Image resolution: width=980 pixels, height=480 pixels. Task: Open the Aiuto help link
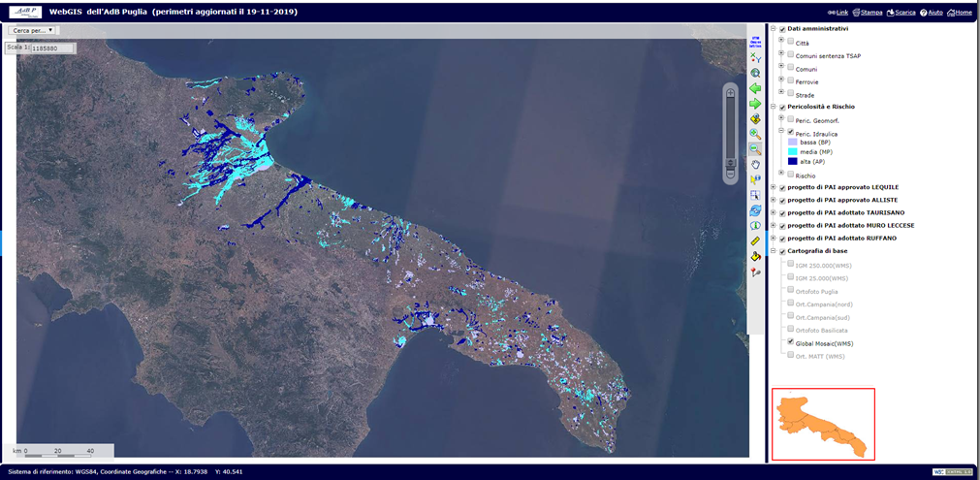click(932, 12)
